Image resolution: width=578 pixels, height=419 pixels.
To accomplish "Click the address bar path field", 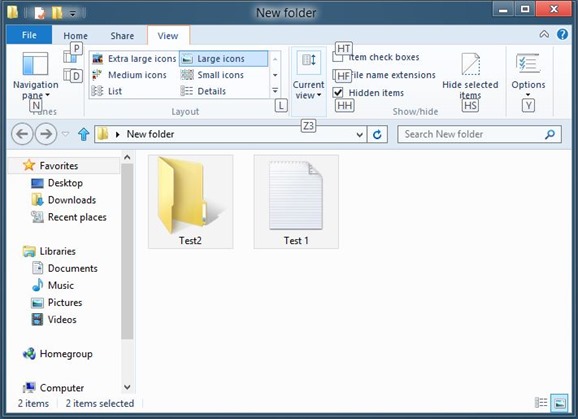I will click(x=230, y=135).
